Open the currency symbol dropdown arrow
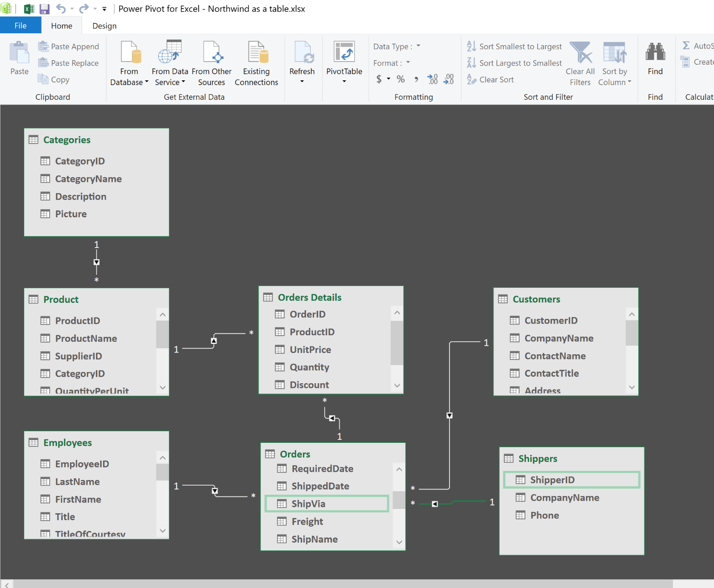 (389, 79)
